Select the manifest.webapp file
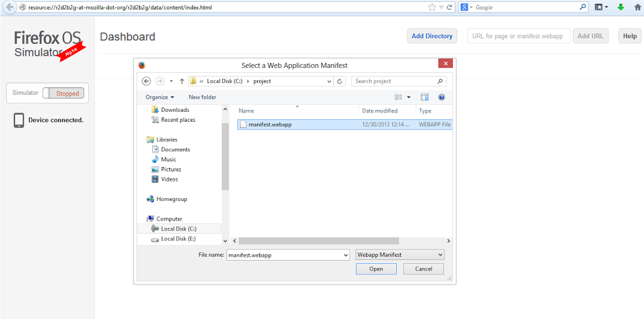This screenshot has height=319, width=644. tap(270, 124)
